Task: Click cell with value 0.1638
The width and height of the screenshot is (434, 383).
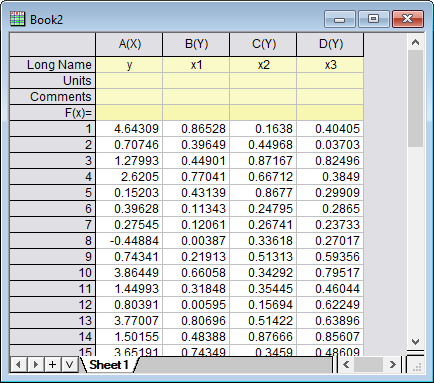Action: coord(263,129)
